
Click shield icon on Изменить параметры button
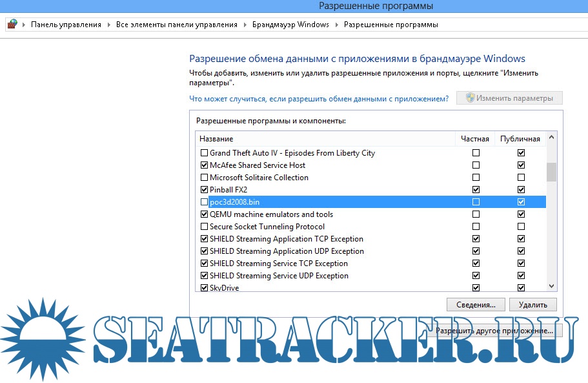pos(471,98)
